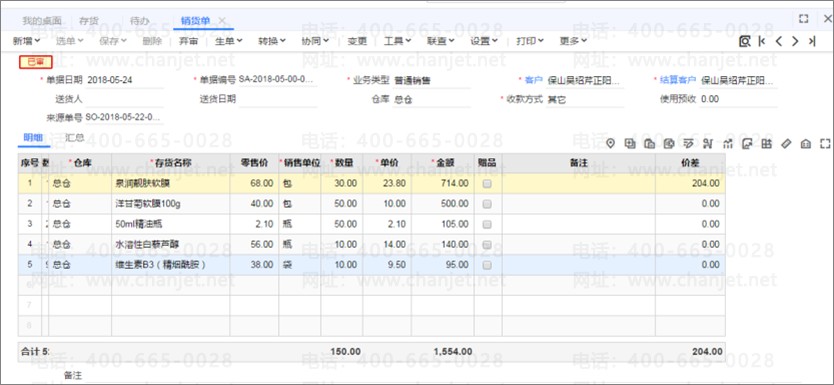Click the chart trend icon above table
The width and height of the screenshot is (834, 385).
pos(728,143)
